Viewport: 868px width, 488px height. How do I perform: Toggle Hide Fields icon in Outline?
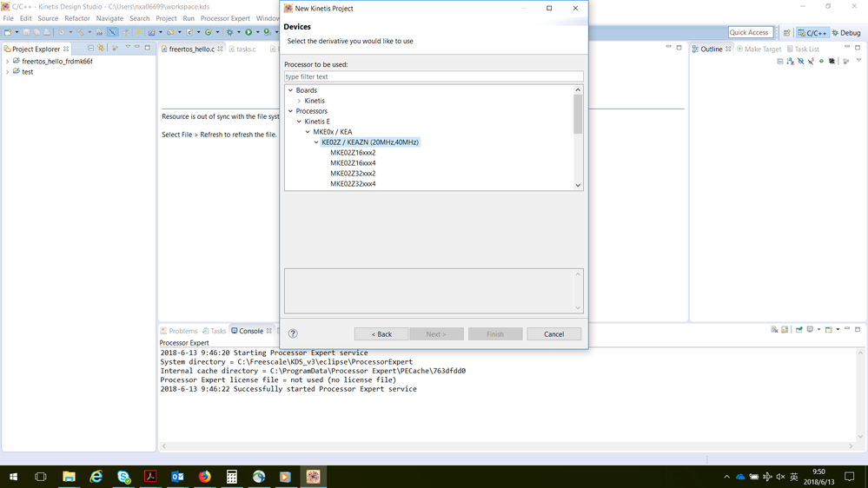tap(801, 61)
